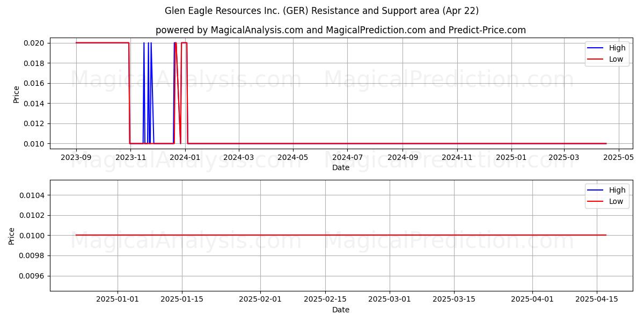Click the 0.0102 tick on bottom Price axis
644x322 pixels.
[32, 215]
